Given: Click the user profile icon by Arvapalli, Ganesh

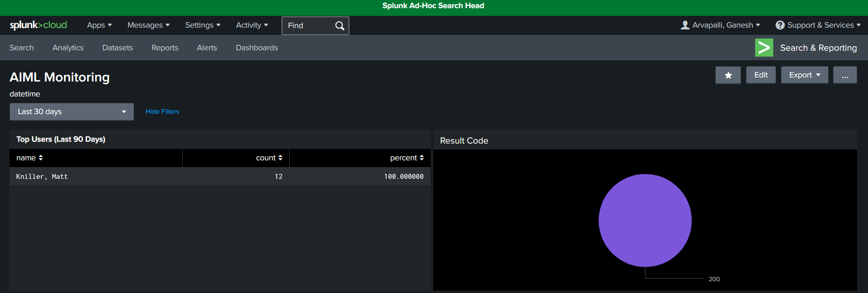Looking at the screenshot, I should tap(685, 25).
